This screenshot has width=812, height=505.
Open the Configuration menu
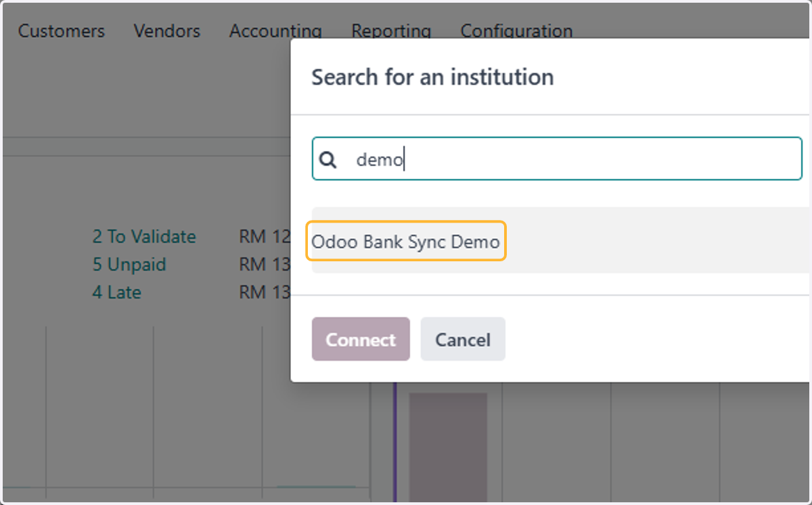click(516, 31)
